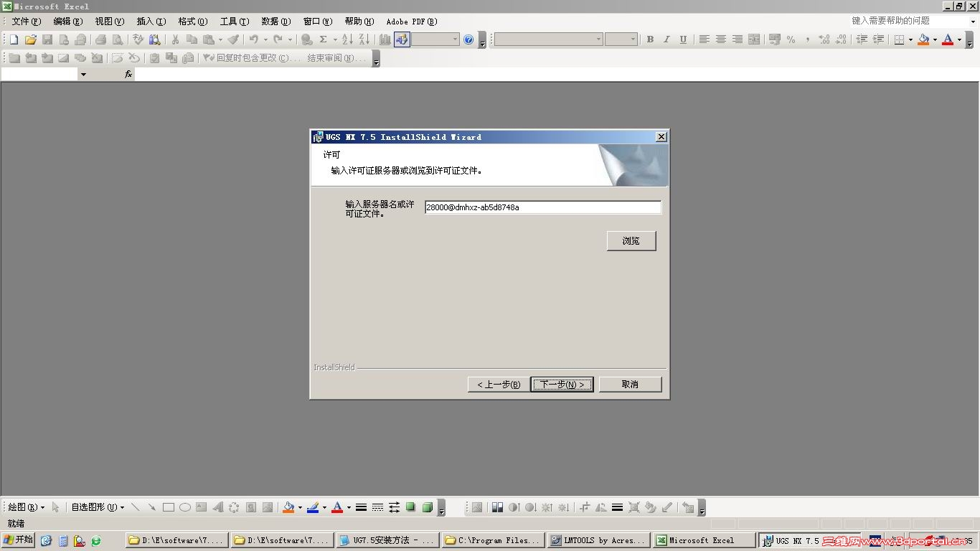Click the help question search box
Screen dimensions: 980x551
[908, 22]
